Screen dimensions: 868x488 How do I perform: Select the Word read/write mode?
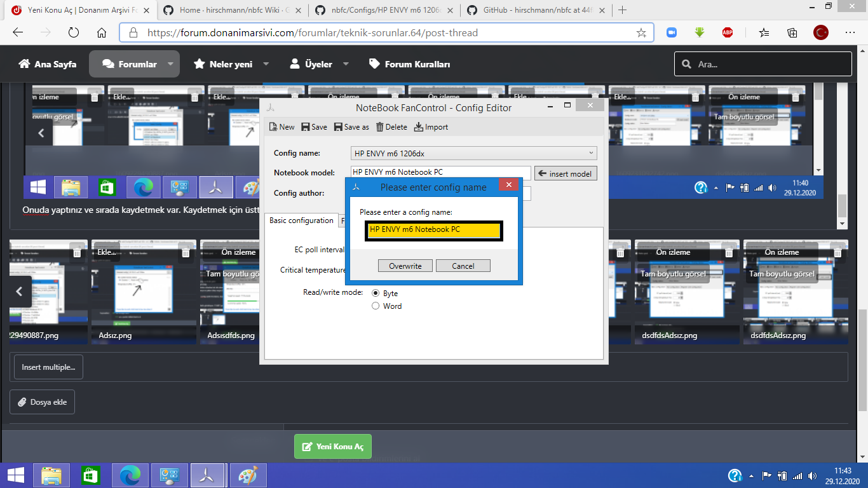(376, 306)
